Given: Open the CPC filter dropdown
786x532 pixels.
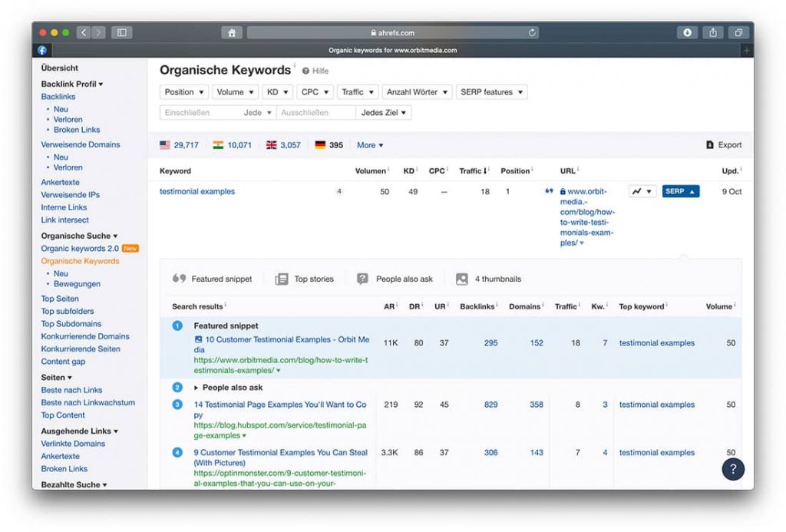Looking at the screenshot, I should [315, 92].
